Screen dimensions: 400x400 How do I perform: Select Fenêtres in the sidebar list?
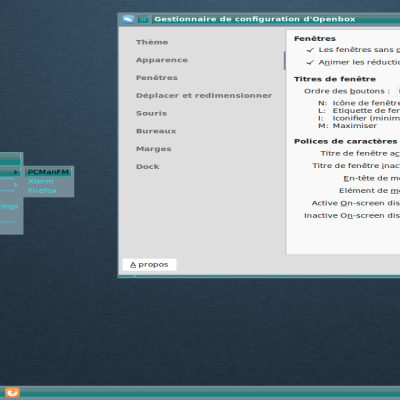157,78
